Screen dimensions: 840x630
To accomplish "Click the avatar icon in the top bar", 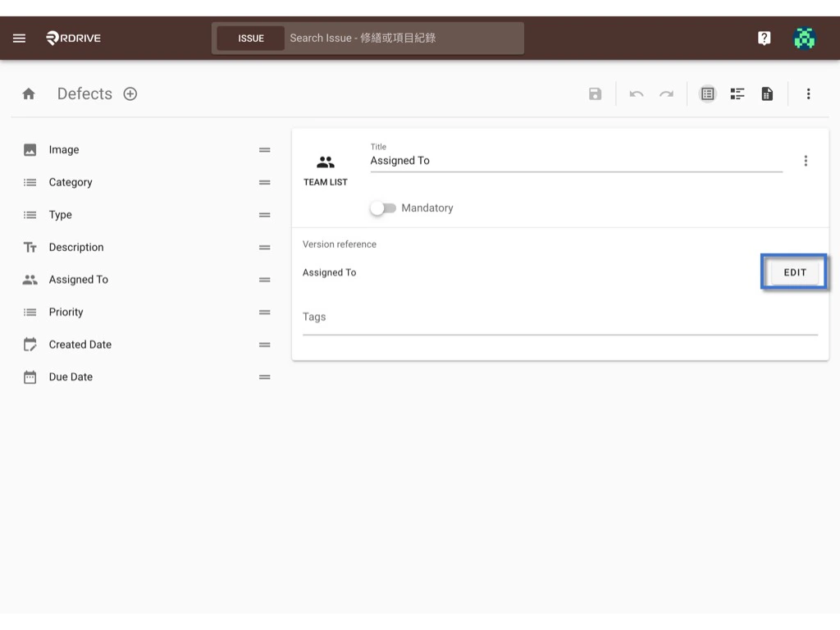I will pos(804,38).
